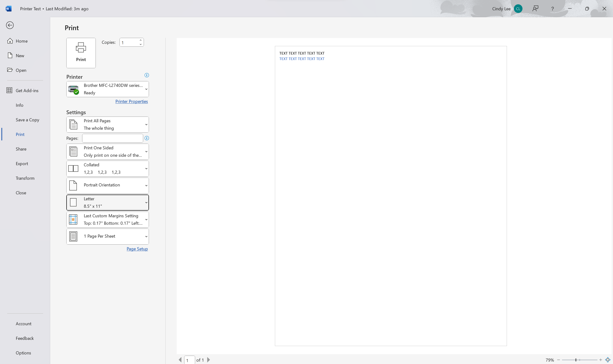Click the printer info tooltip icon
This screenshot has width=613, height=364.
point(147,75)
